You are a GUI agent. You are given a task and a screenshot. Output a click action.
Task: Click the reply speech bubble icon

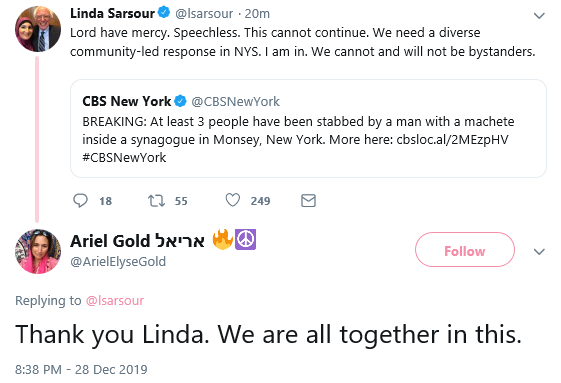(80, 200)
